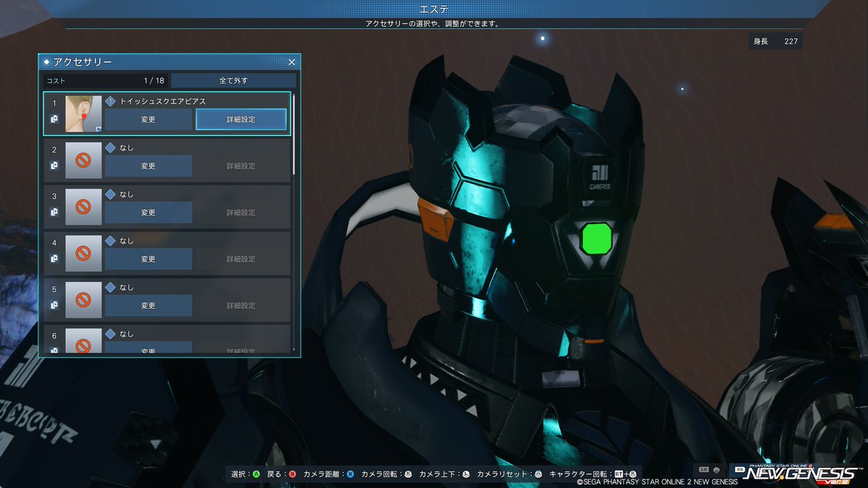Click the disabled 詳細設定 in slot 4
868x488 pixels.
(241, 259)
